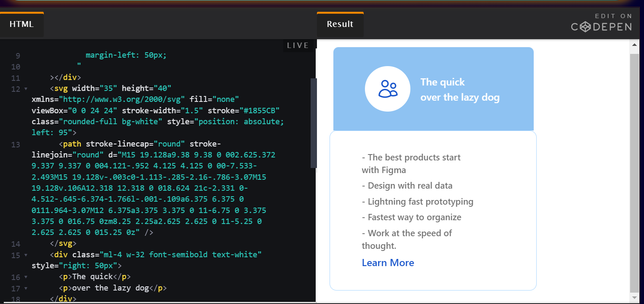The image size is (644, 304).
Task: Click the xmlns URL value in code
Action: click(122, 100)
